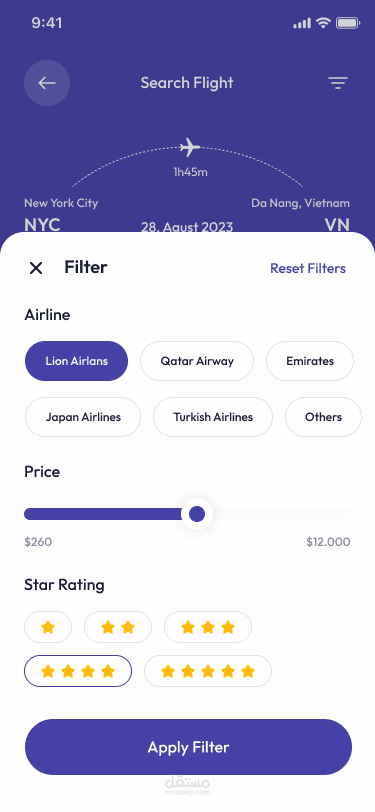
Task: Select the two-star rating option
Action: pyautogui.click(x=118, y=627)
